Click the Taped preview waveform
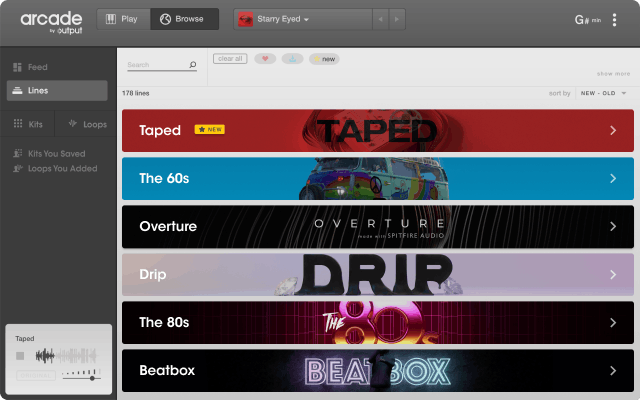 (x=66, y=356)
